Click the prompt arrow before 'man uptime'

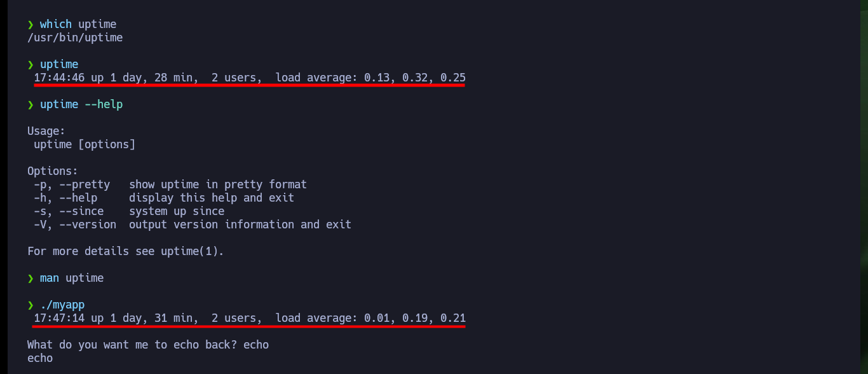(x=31, y=278)
